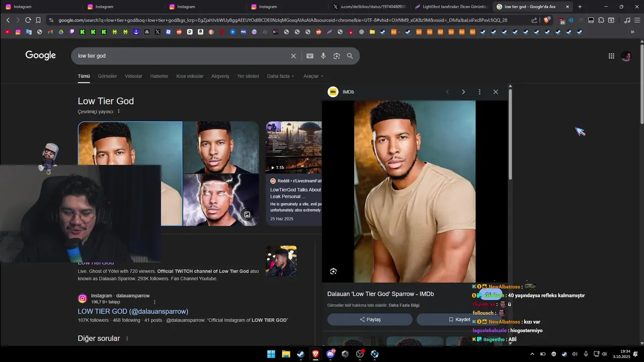Screen dimensions: 644x362
Task: Expand the Araçlar dropdown
Action: [x=313, y=76]
